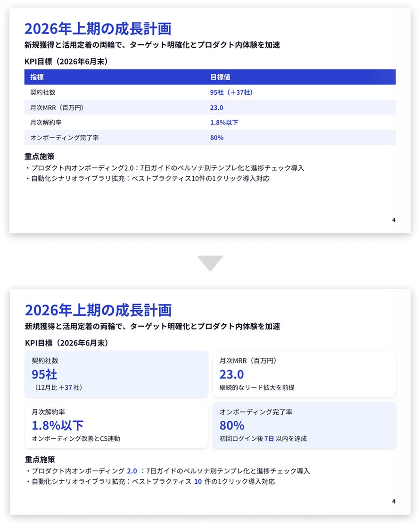Click the 23.0 value in the table

216,107
